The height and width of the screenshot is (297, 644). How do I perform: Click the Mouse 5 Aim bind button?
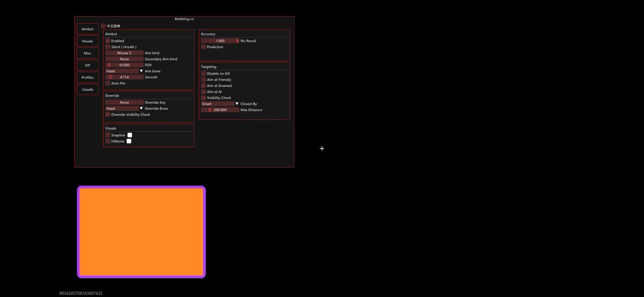click(x=125, y=53)
